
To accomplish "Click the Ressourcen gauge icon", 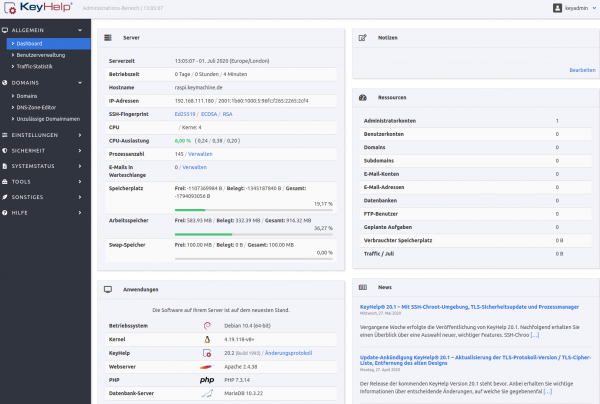I will (x=363, y=98).
